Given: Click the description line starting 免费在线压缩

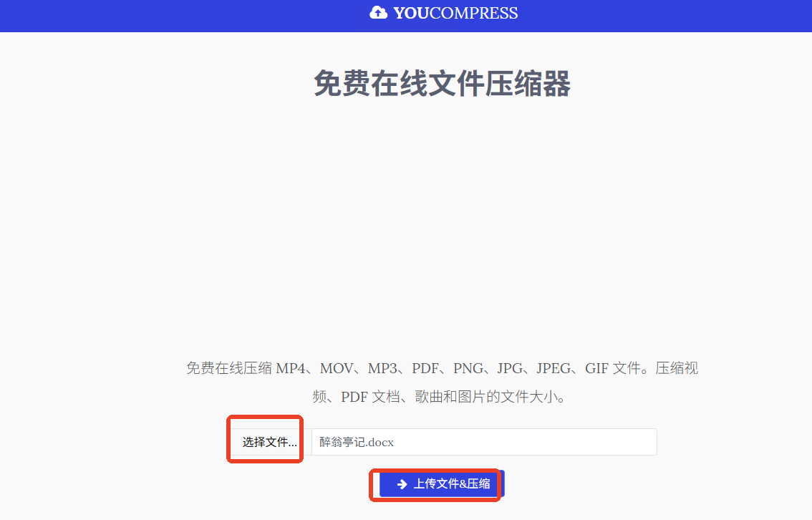Looking at the screenshot, I should [x=442, y=368].
